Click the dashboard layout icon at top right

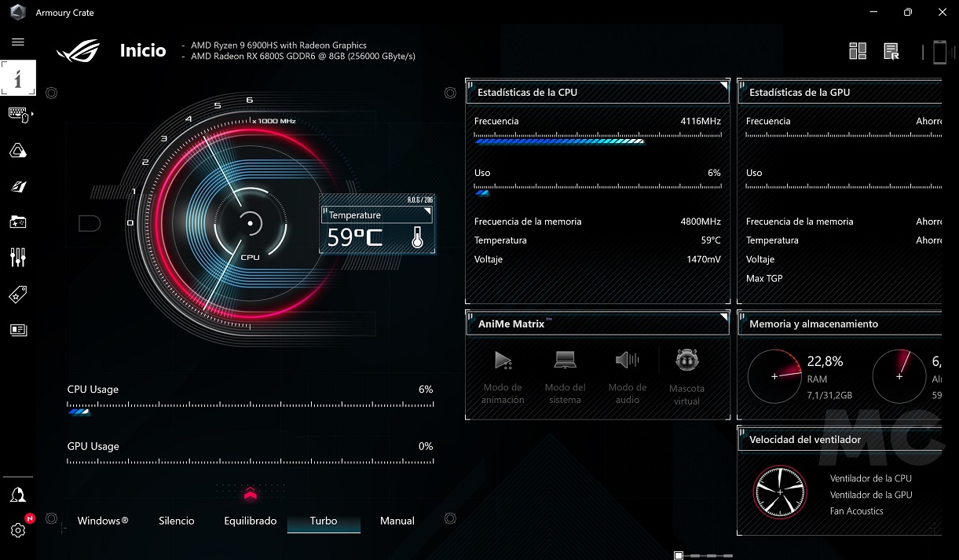(858, 51)
